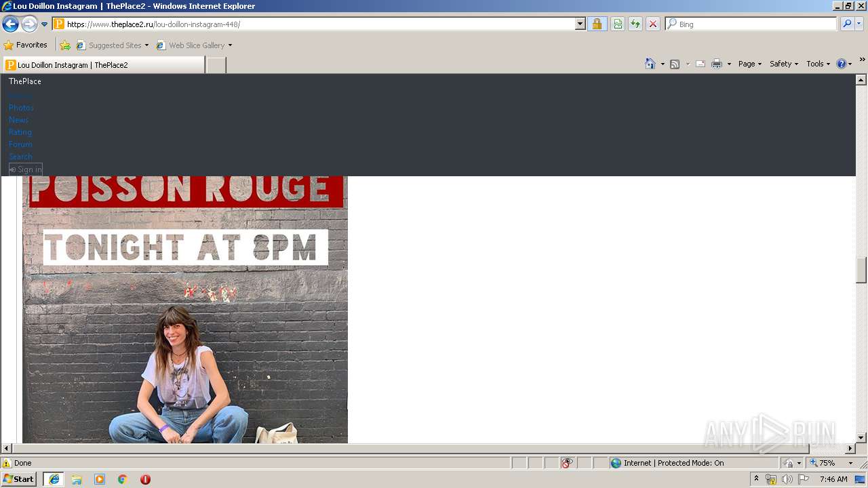Expand the Home button dropdown arrow

coord(663,64)
